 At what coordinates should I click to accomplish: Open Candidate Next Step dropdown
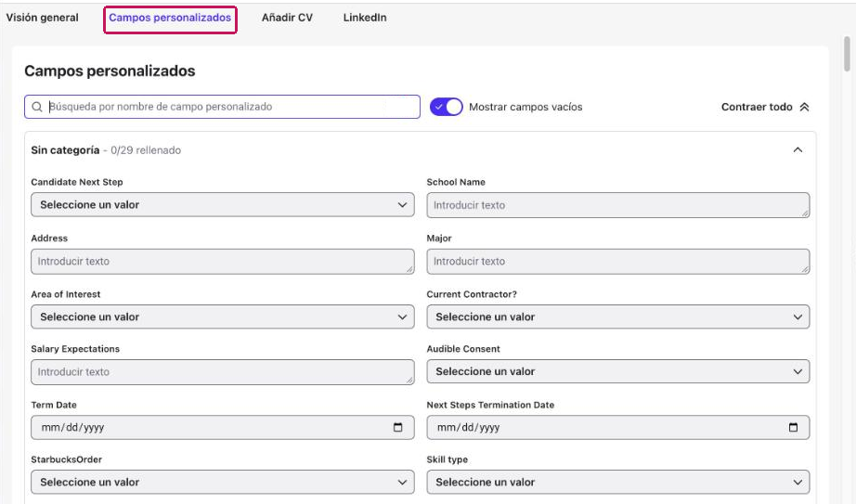click(x=223, y=205)
